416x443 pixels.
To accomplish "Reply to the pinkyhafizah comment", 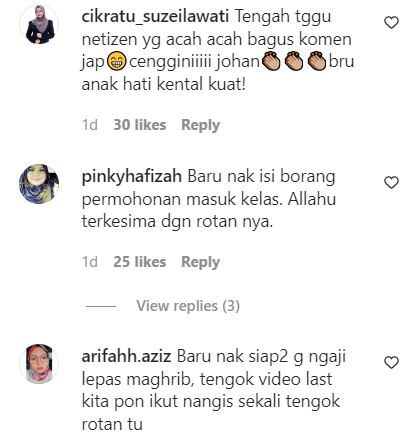I will coord(200,262).
